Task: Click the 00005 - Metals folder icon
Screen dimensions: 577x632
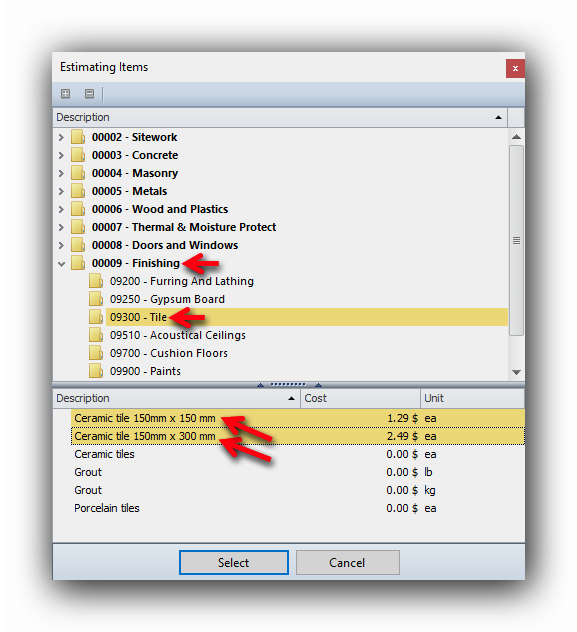Action: (x=78, y=191)
